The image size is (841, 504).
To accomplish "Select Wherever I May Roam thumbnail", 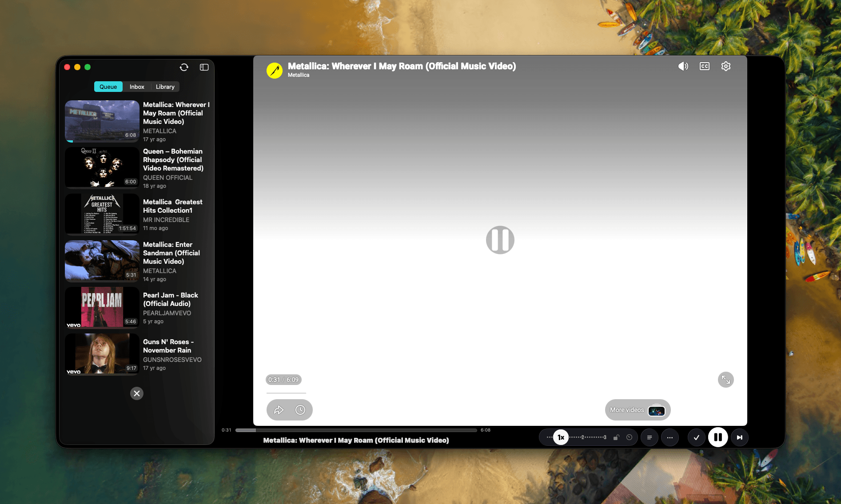I will [102, 121].
